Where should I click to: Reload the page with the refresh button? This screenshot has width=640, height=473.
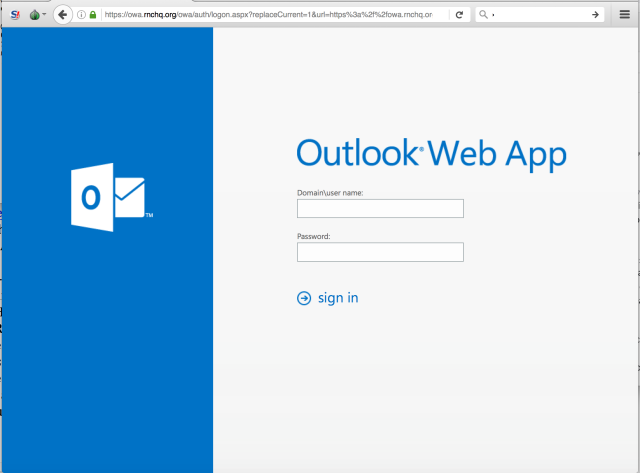[459, 15]
